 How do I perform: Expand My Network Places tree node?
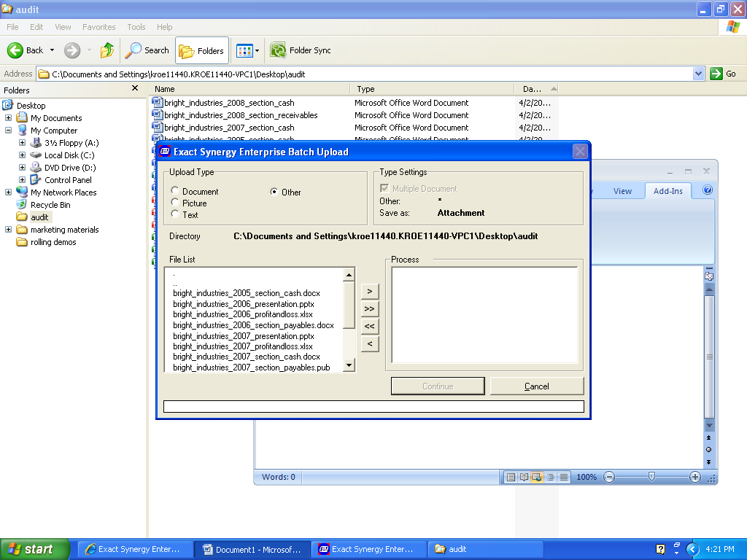(x=8, y=192)
